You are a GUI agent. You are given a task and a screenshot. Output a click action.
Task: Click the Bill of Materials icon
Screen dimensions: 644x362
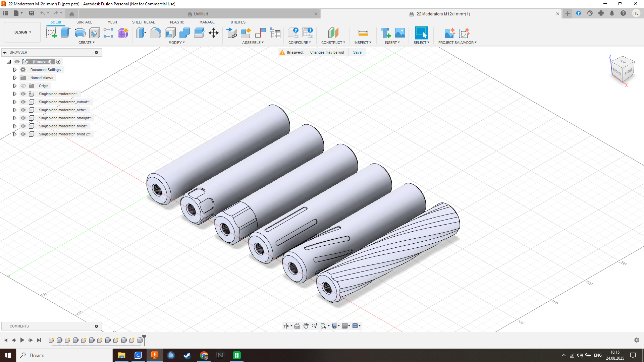275,33
